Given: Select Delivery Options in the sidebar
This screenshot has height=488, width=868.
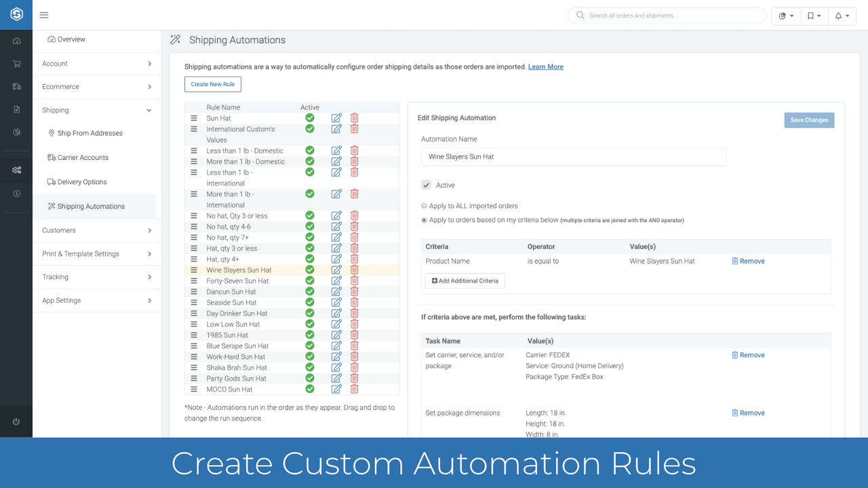Looking at the screenshot, I should 80,182.
